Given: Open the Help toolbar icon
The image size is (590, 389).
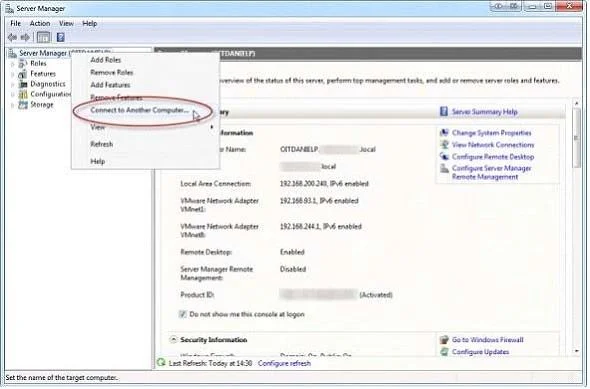Looking at the screenshot, I should (60, 37).
